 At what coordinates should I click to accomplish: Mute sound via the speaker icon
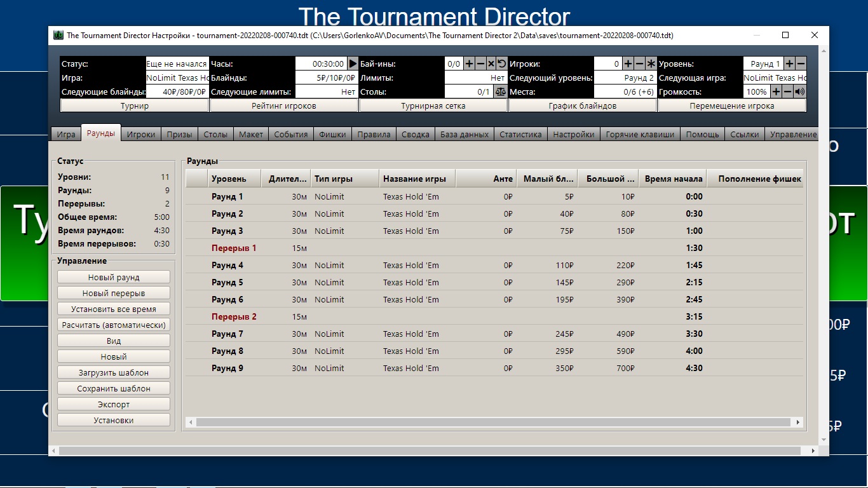click(799, 91)
